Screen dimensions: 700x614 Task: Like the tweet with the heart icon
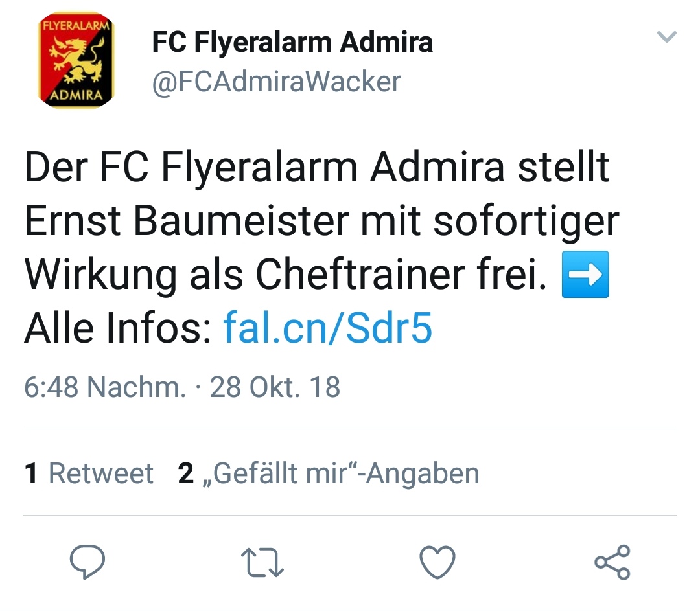pos(437,562)
